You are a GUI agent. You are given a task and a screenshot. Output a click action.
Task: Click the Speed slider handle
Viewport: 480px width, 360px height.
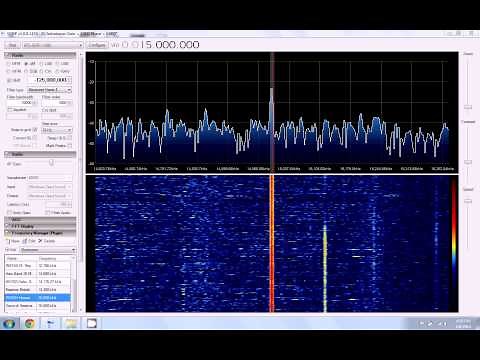click(468, 201)
